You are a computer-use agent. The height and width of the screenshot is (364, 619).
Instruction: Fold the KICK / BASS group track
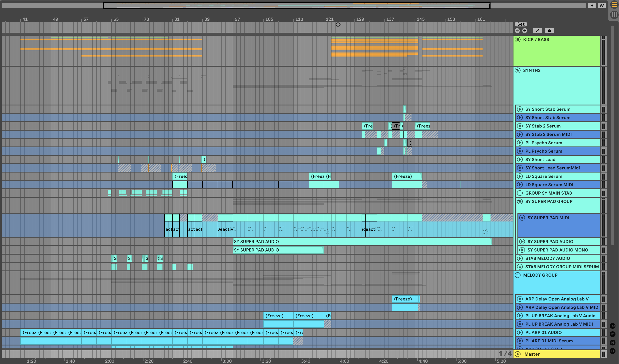tap(517, 39)
